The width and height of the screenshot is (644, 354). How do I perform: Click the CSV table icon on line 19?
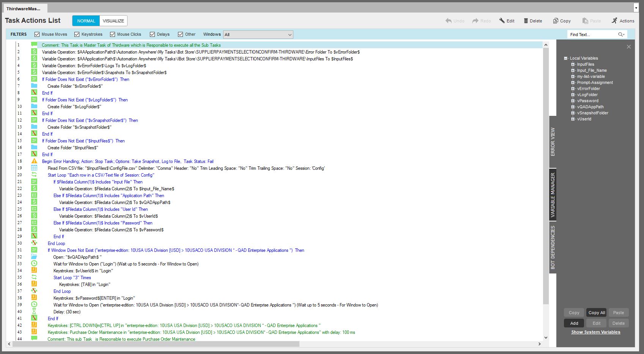point(34,168)
